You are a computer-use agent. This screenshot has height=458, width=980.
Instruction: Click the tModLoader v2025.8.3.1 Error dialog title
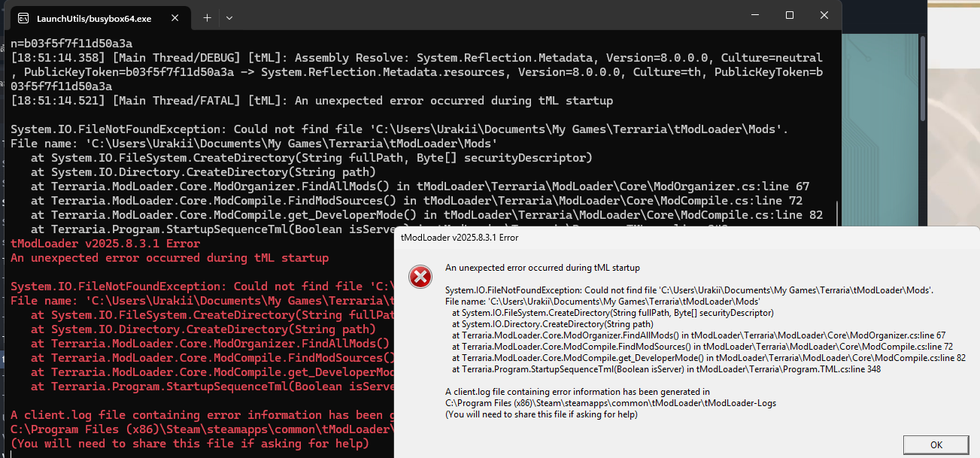tap(460, 238)
